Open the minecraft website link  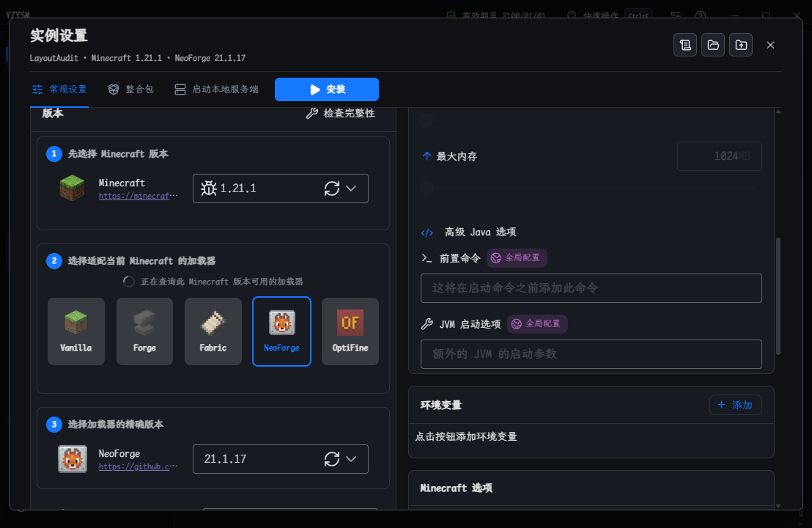(x=138, y=196)
